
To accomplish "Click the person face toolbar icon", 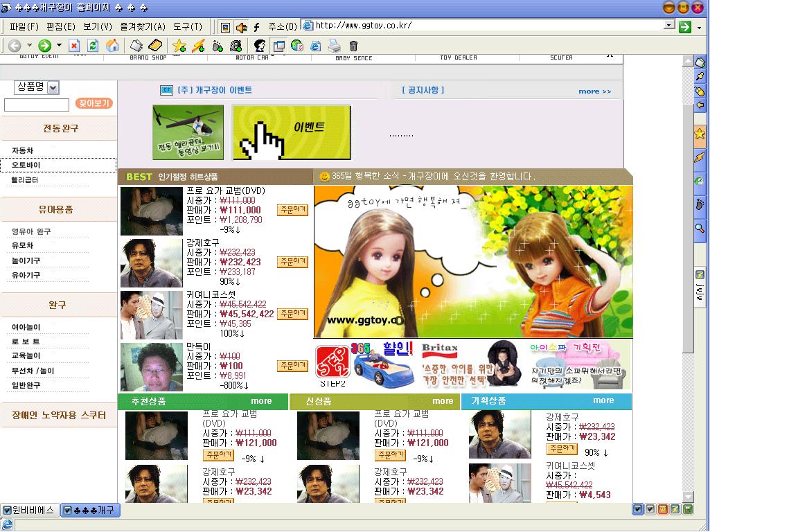I will tap(260, 46).
